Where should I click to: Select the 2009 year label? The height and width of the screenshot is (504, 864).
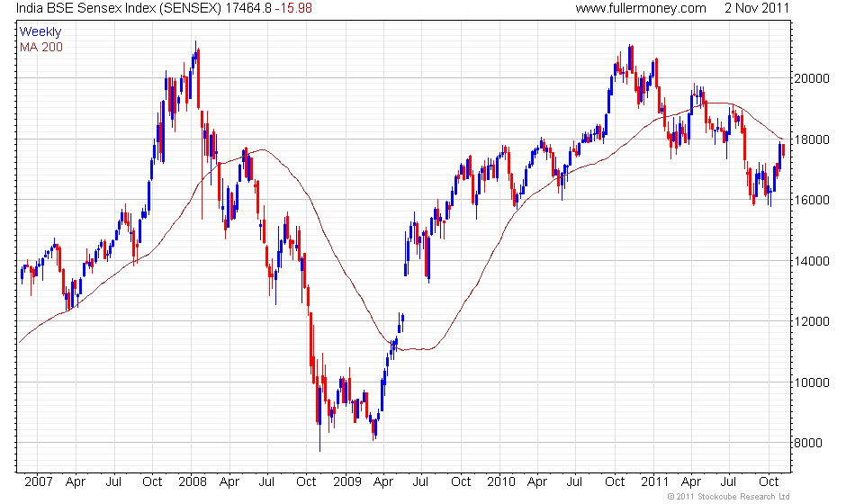347,482
